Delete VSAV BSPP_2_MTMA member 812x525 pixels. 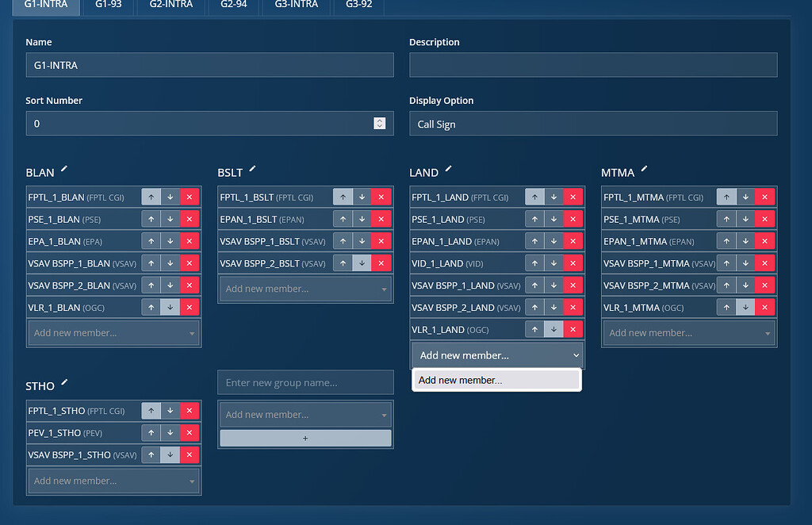tap(765, 285)
